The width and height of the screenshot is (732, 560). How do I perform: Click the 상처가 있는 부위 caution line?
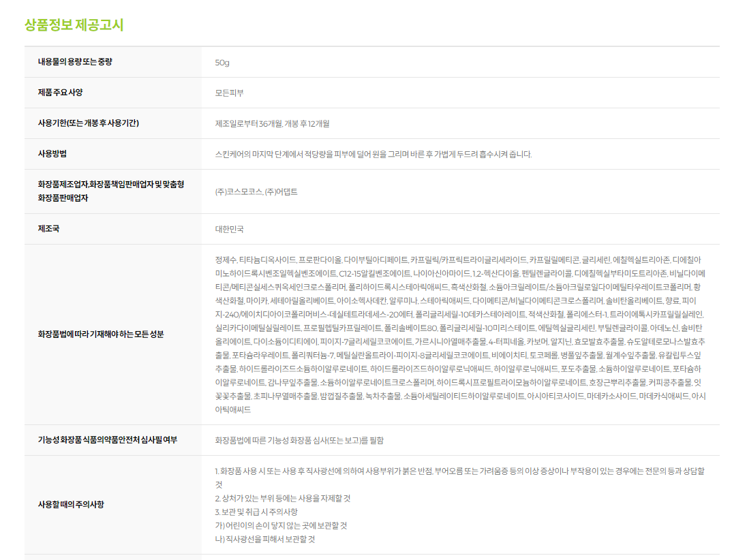click(282, 498)
